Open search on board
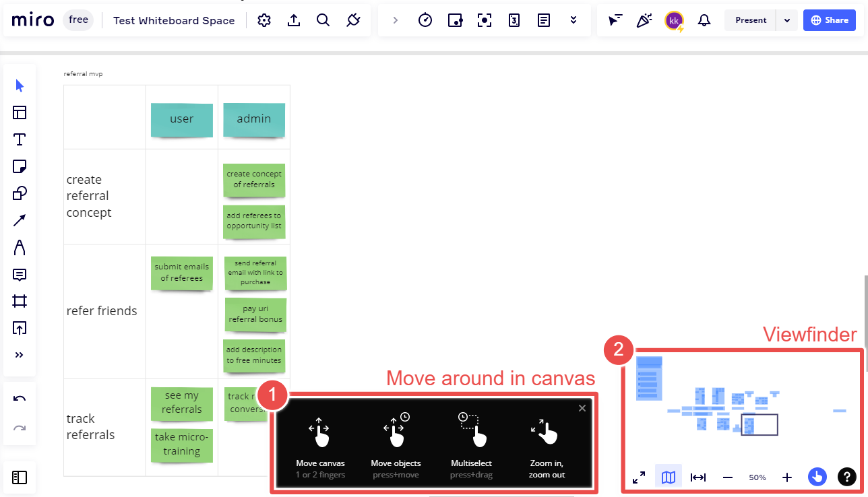 click(323, 20)
